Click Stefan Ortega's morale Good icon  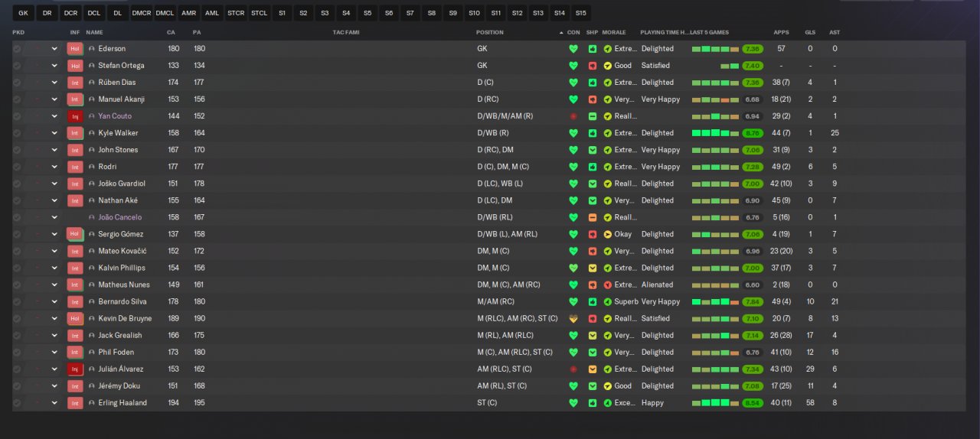608,66
